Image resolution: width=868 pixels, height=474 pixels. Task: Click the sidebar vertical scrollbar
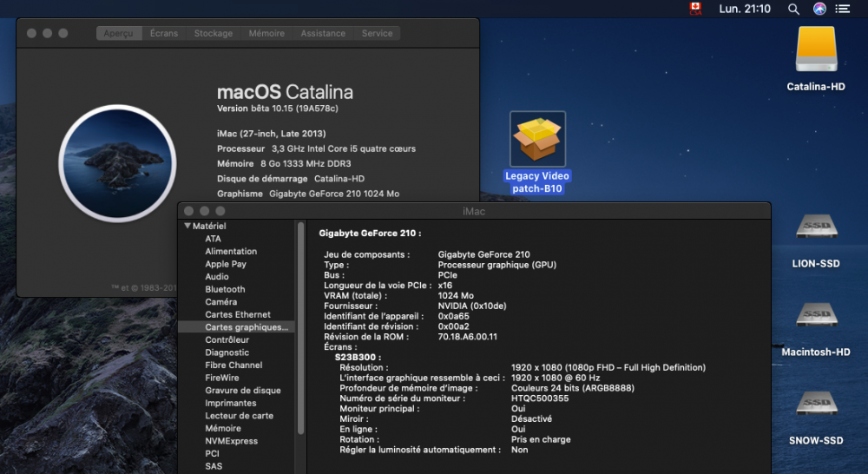tap(300, 328)
